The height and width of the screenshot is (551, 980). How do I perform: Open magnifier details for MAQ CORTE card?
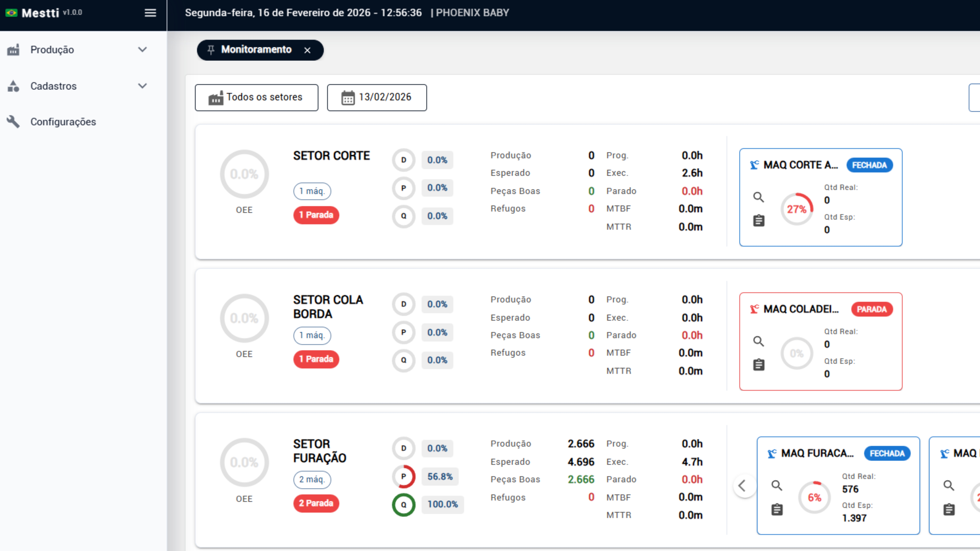[x=759, y=197]
